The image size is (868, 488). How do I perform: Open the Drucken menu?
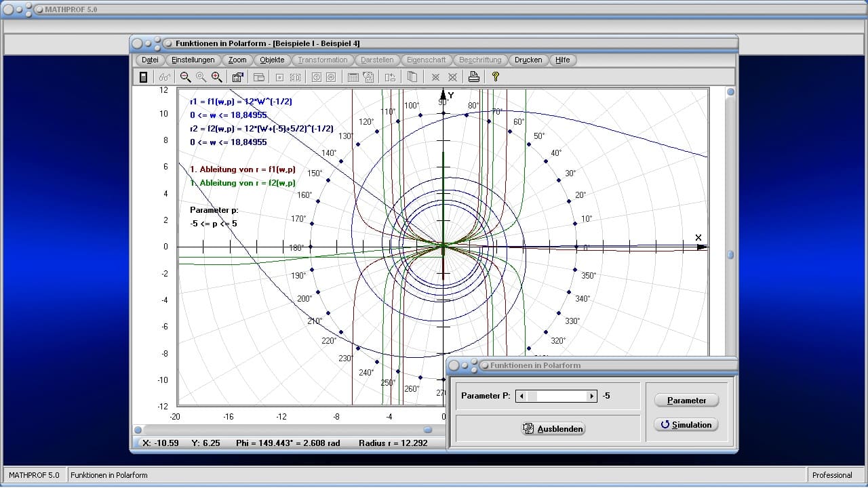(528, 60)
